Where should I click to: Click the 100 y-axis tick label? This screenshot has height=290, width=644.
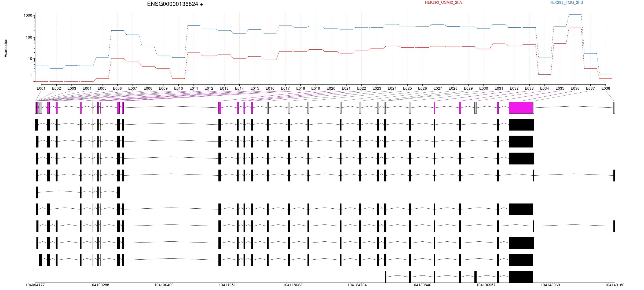click(x=29, y=37)
